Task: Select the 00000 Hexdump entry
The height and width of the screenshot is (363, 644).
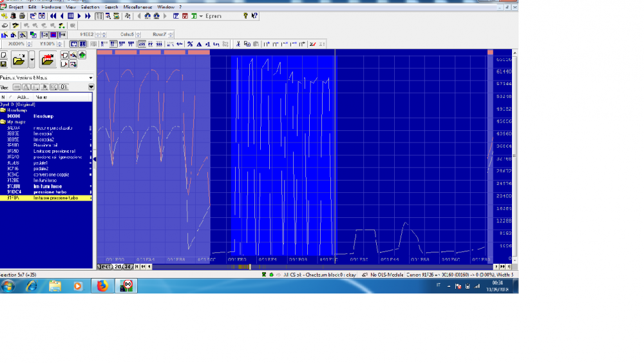Action: pos(46,116)
